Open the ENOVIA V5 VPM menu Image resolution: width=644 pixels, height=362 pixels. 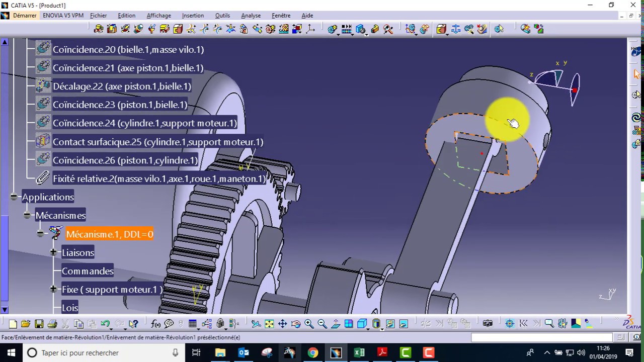click(63, 16)
